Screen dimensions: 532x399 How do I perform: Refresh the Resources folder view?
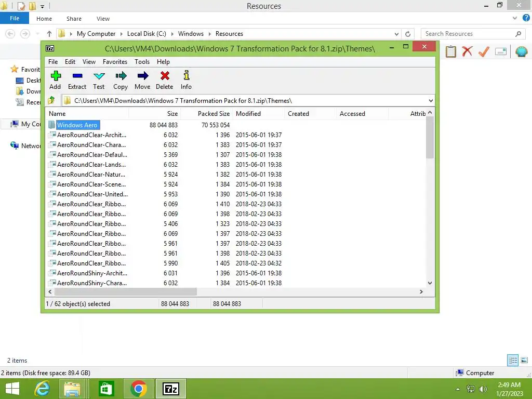click(408, 34)
